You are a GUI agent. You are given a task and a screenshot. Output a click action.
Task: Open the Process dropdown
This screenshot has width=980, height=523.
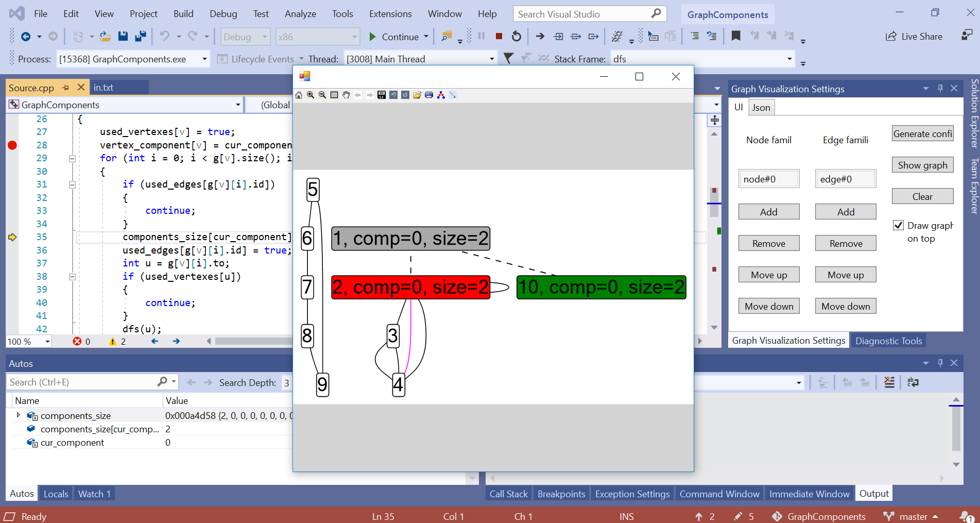204,59
